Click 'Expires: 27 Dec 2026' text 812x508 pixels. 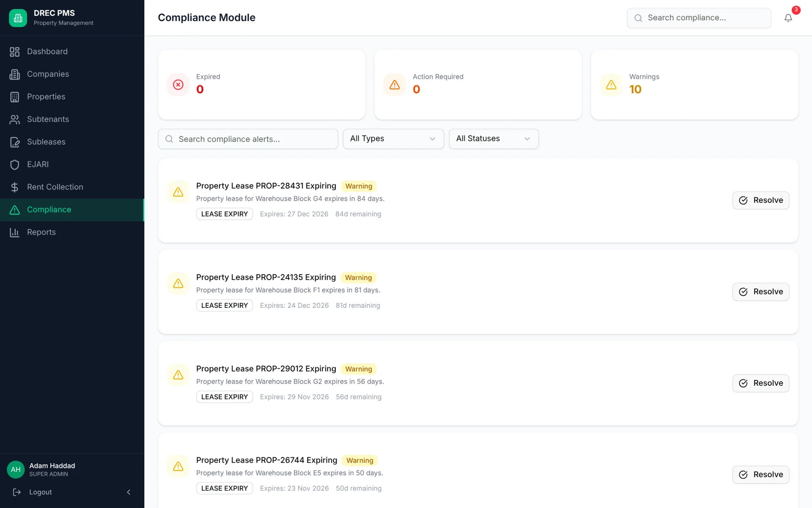click(x=294, y=214)
